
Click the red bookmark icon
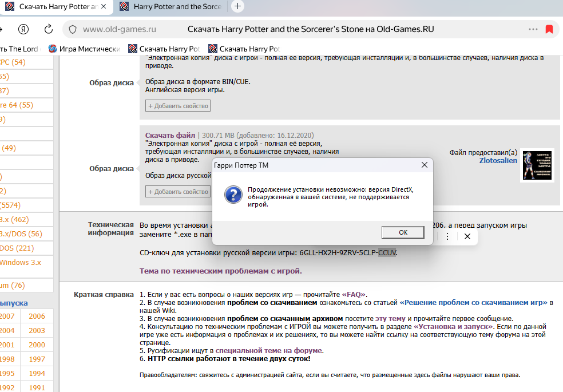click(x=549, y=29)
